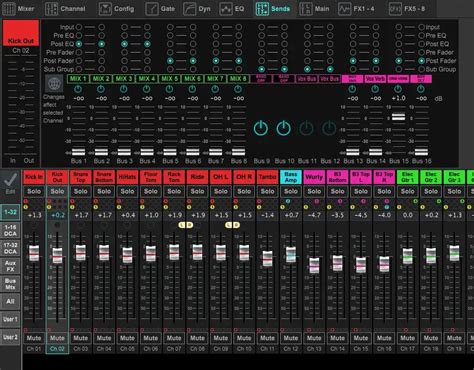Select the Vox Verb bus label

click(x=375, y=79)
